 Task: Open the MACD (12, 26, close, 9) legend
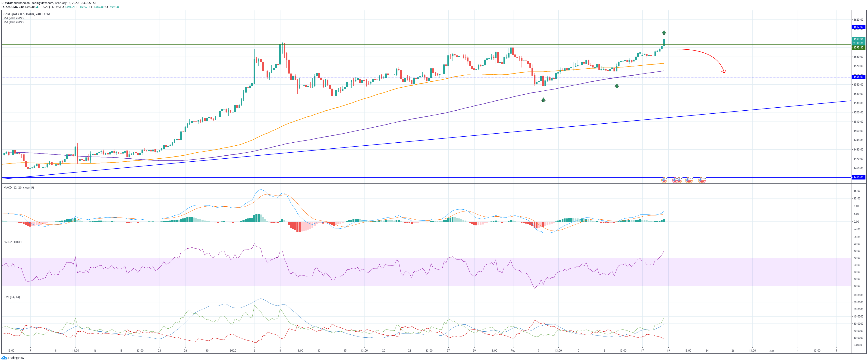[x=19, y=188]
